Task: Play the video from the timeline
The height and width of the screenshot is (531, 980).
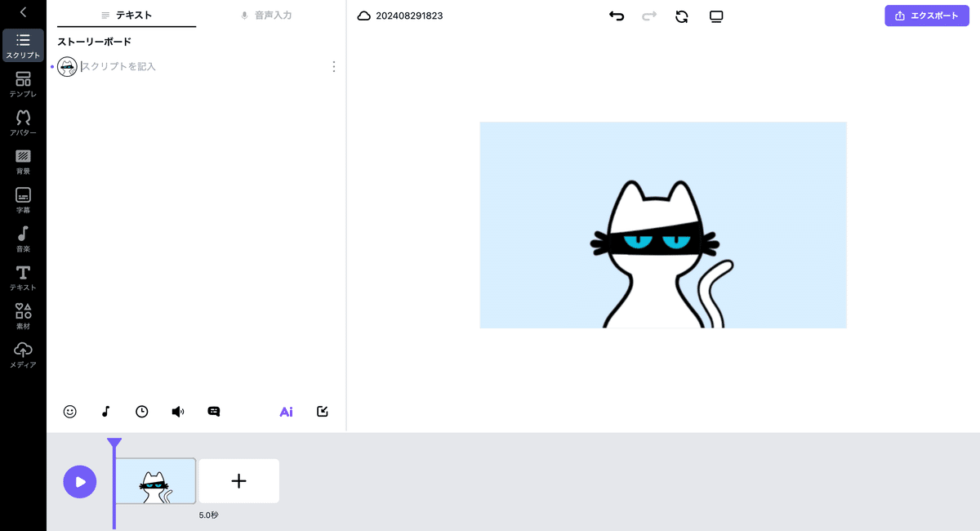Action: click(80, 482)
